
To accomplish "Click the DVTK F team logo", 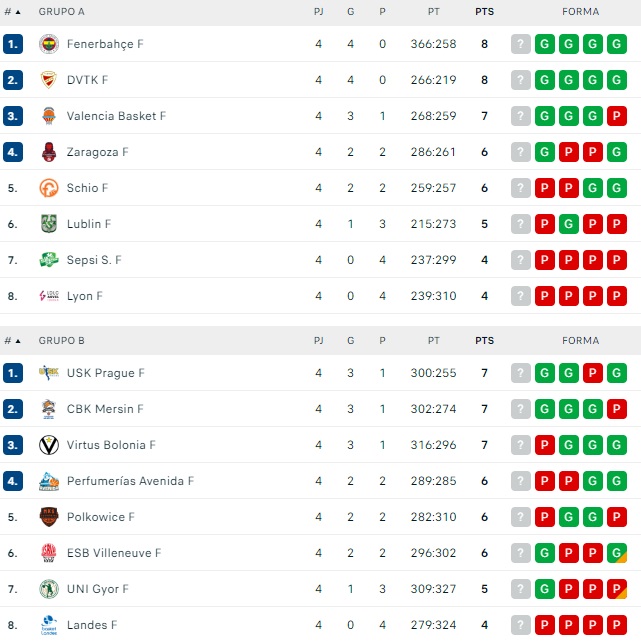I will pyautogui.click(x=48, y=80).
